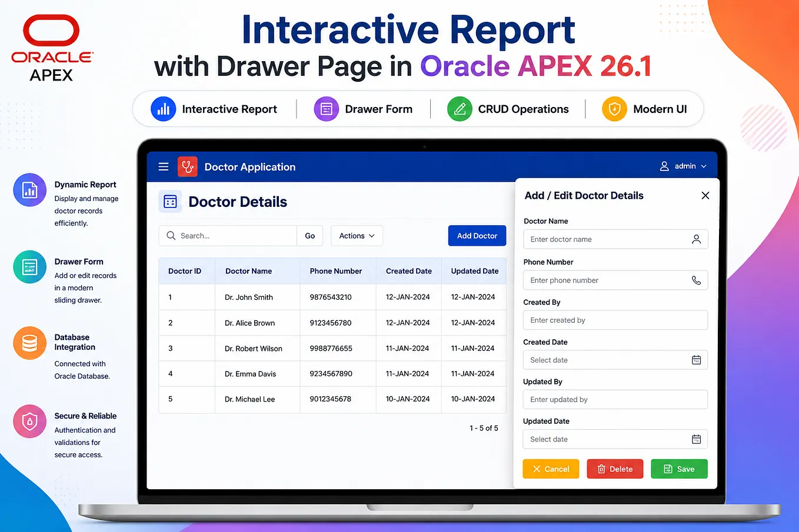The image size is (799, 532).
Task: Focus the report Search field
Action: click(228, 236)
